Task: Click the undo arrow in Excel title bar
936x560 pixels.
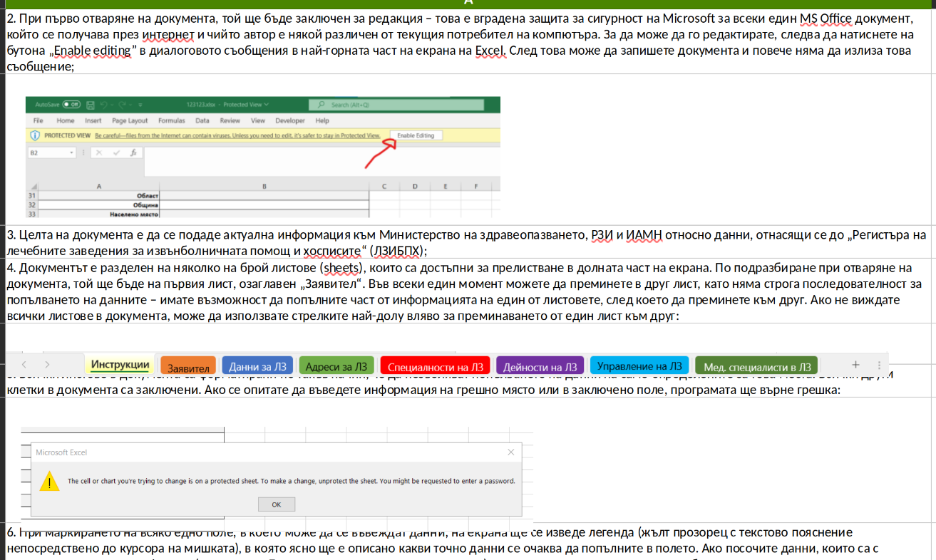Action: (103, 105)
